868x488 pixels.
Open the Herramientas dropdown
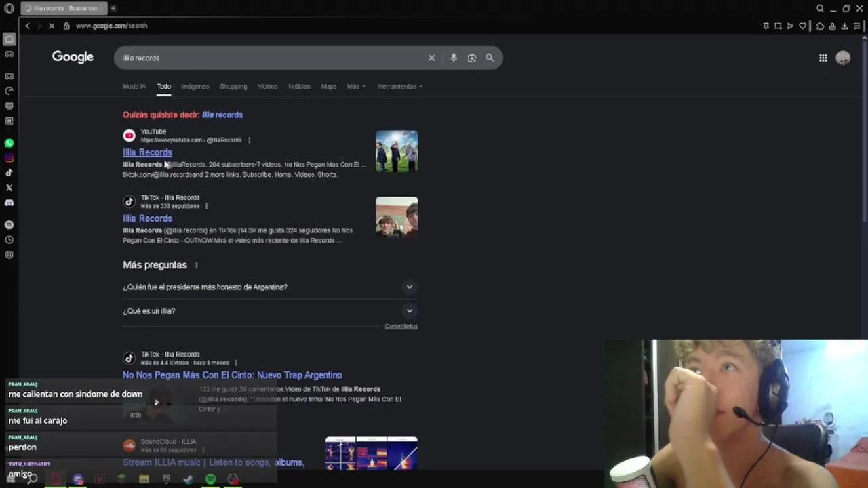click(x=400, y=86)
